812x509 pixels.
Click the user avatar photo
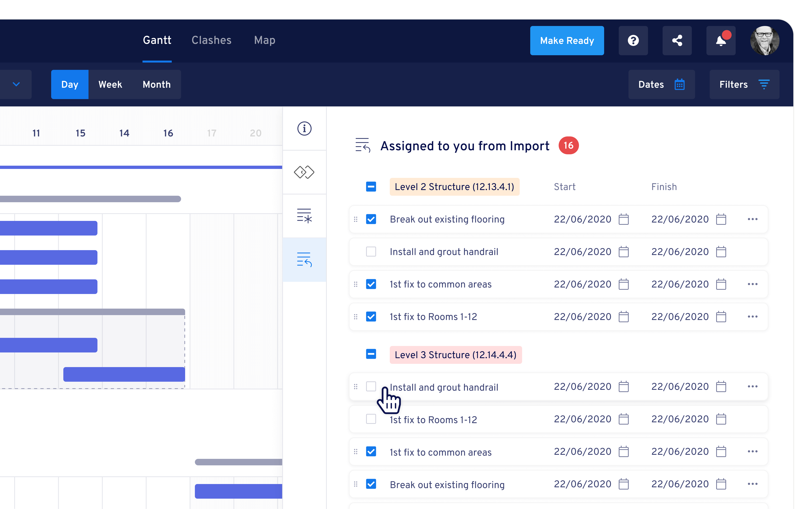pos(765,40)
